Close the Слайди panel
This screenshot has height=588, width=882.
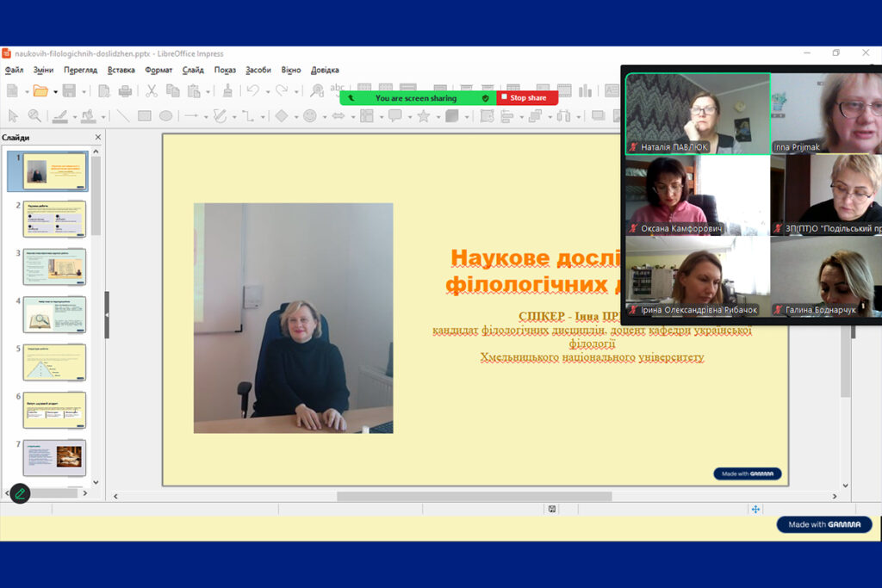pos(97,137)
